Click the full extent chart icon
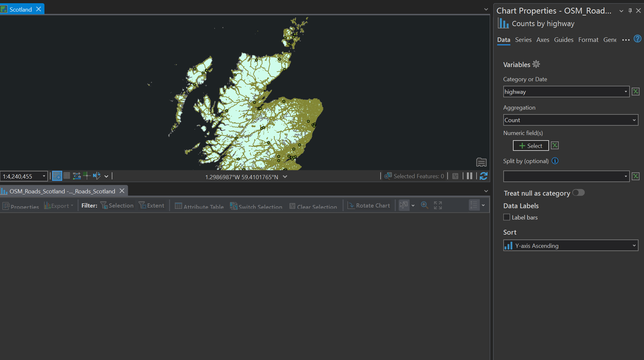644x360 pixels. [438, 205]
